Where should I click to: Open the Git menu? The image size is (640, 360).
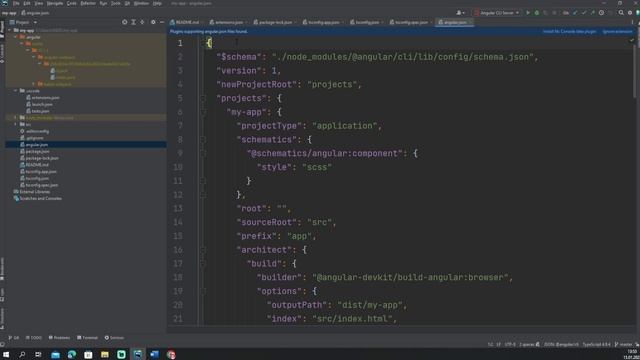[127, 3]
